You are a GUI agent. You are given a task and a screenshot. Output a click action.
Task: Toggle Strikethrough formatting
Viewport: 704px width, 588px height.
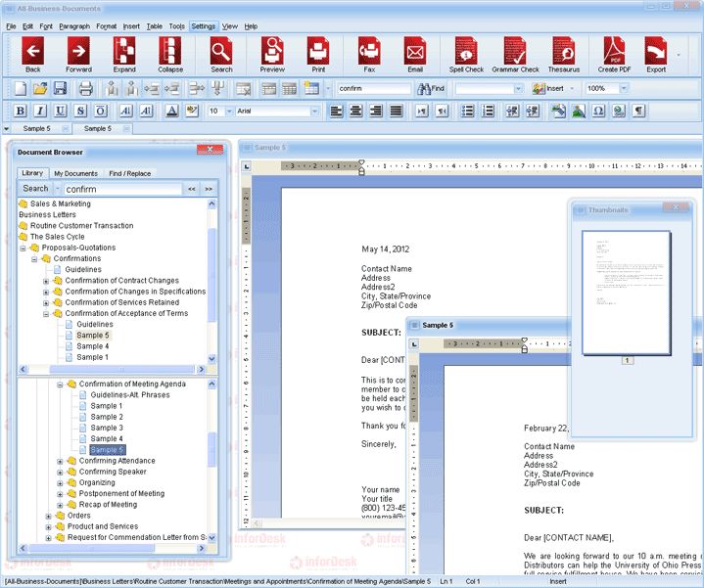pos(80,111)
